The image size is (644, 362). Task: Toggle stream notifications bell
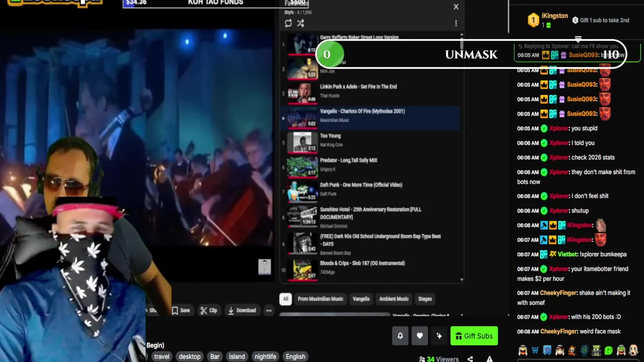pos(400,336)
